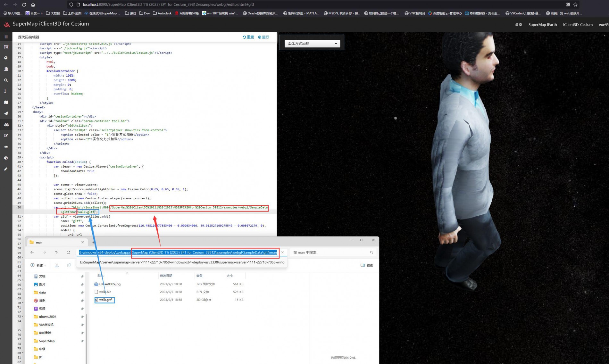Collapse code fold arrow at line 33
The image size is (609, 364).
(22, 130)
